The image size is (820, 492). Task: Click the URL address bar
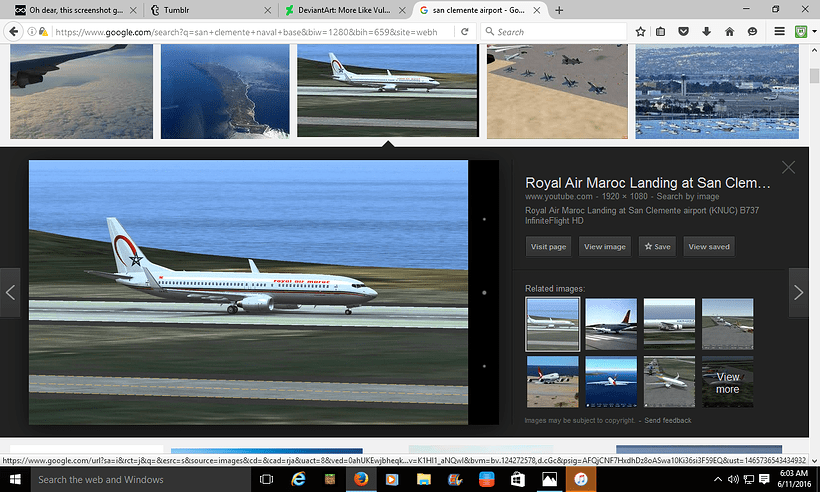click(246, 32)
